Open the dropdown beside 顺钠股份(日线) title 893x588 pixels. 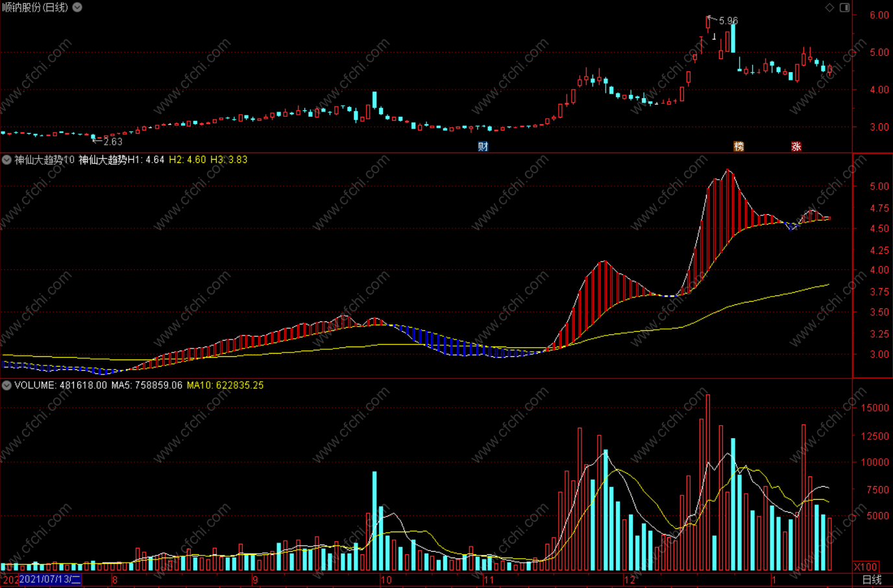(x=77, y=7)
